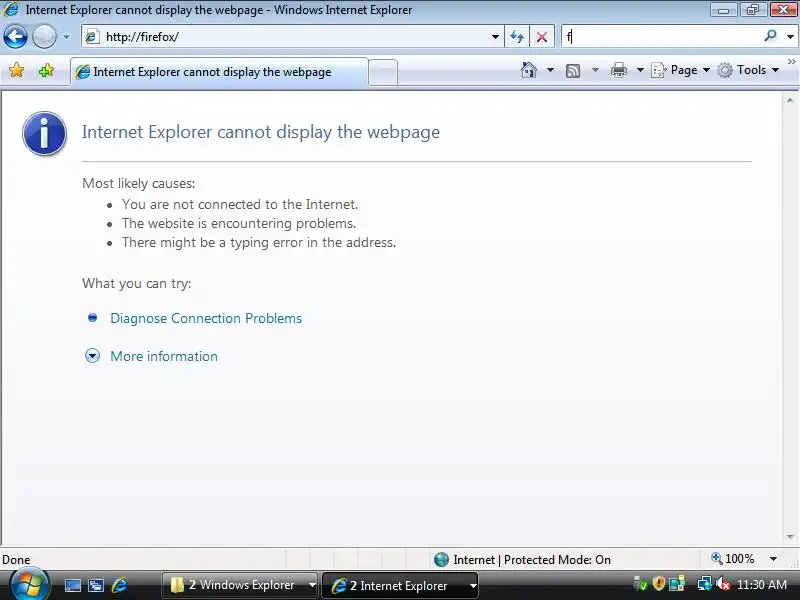
Task: Select the 'Internet Explorer cannot display the webpage' tab
Action: pyautogui.click(x=218, y=72)
